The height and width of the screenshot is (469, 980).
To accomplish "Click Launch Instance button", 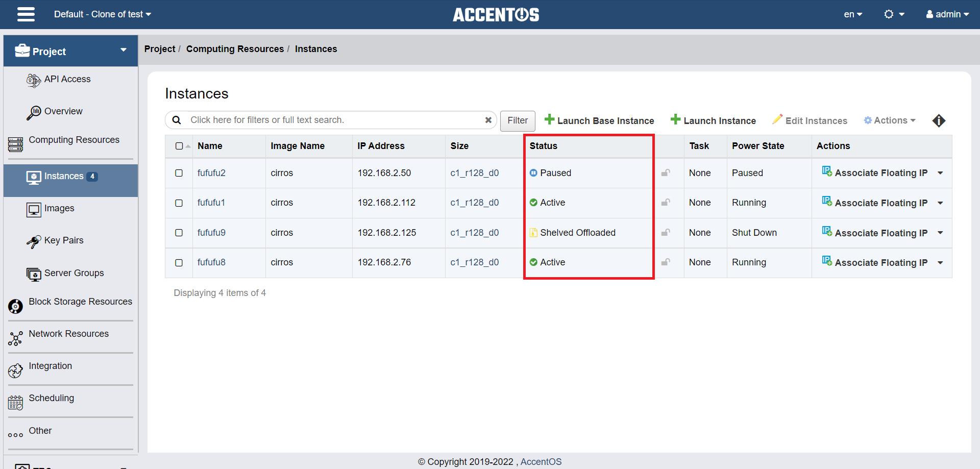I will pos(713,120).
